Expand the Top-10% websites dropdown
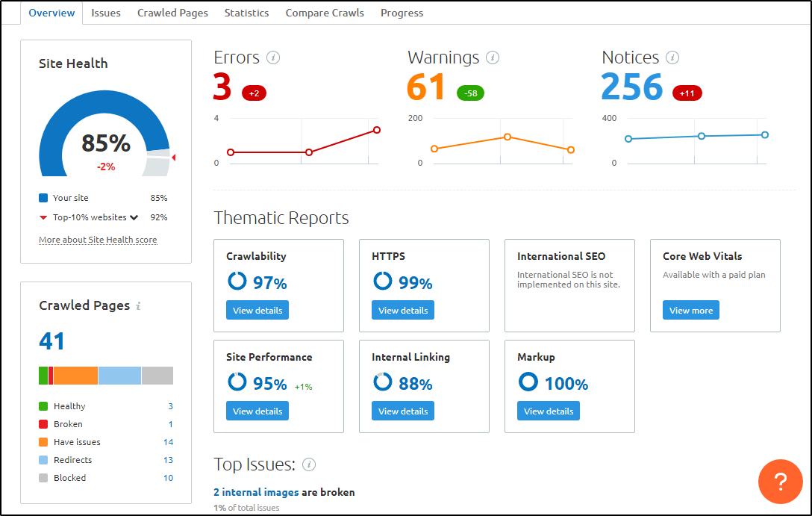 click(x=134, y=218)
